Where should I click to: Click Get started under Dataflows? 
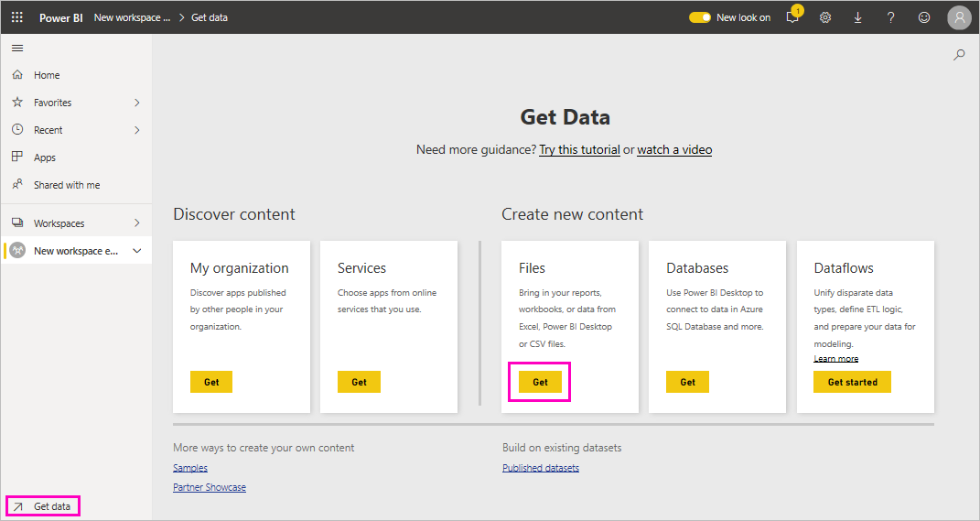(853, 382)
